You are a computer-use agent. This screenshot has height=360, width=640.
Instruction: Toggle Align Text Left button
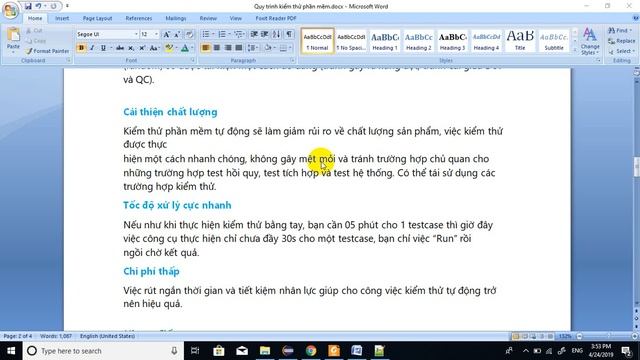tap(206, 48)
